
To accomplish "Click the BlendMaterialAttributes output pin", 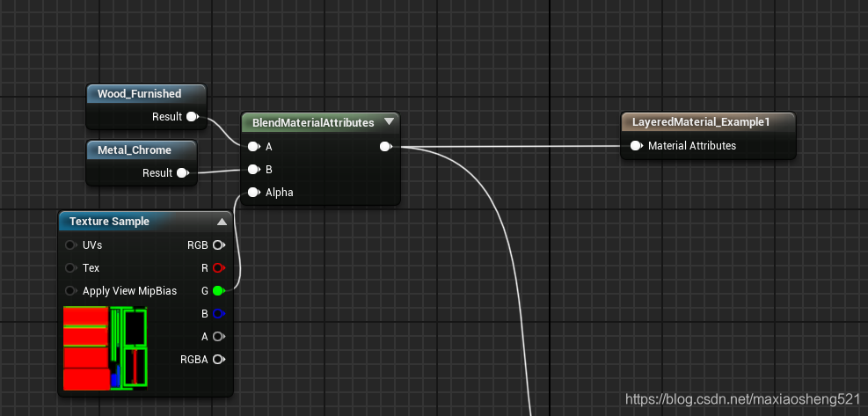I will (386, 147).
